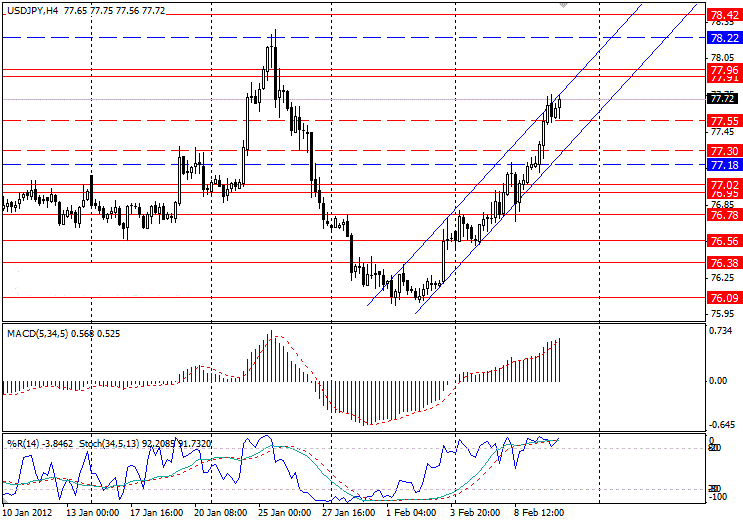Select the 77.55 red price level tag
The image size is (743, 521).
coord(722,120)
